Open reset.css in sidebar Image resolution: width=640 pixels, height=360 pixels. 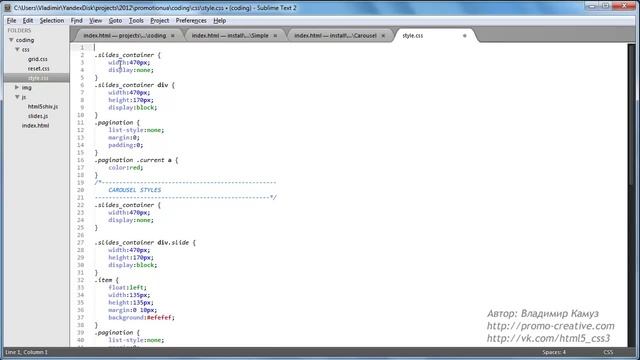[x=39, y=69]
